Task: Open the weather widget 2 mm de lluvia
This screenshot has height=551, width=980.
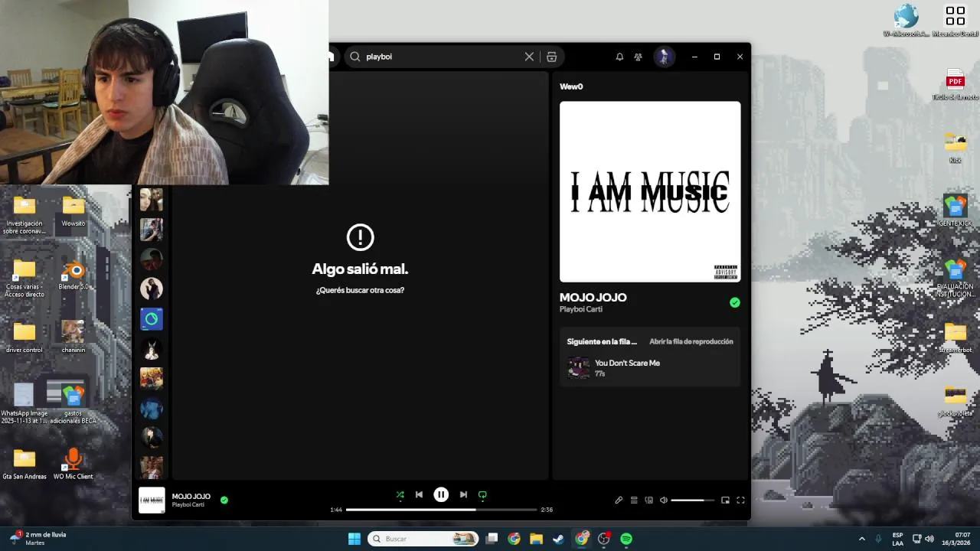Action: [x=38, y=539]
